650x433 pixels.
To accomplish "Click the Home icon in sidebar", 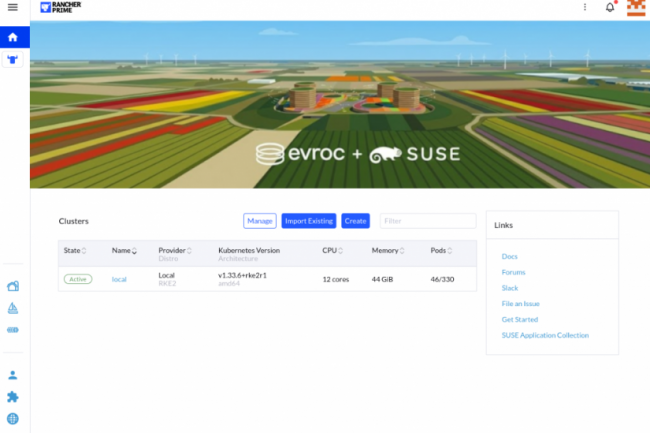I will click(x=13, y=37).
